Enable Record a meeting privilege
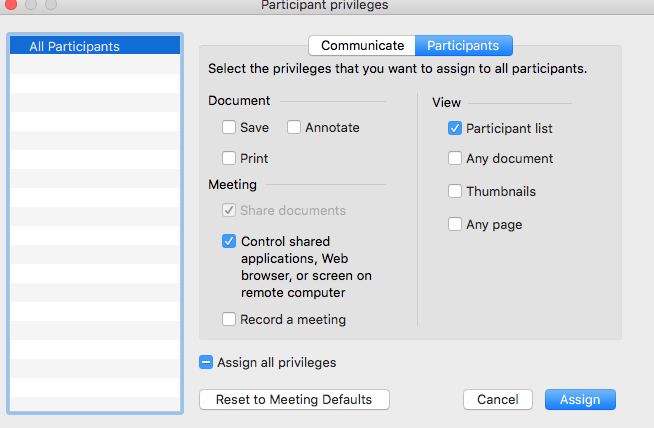The width and height of the screenshot is (654, 428). [x=229, y=320]
